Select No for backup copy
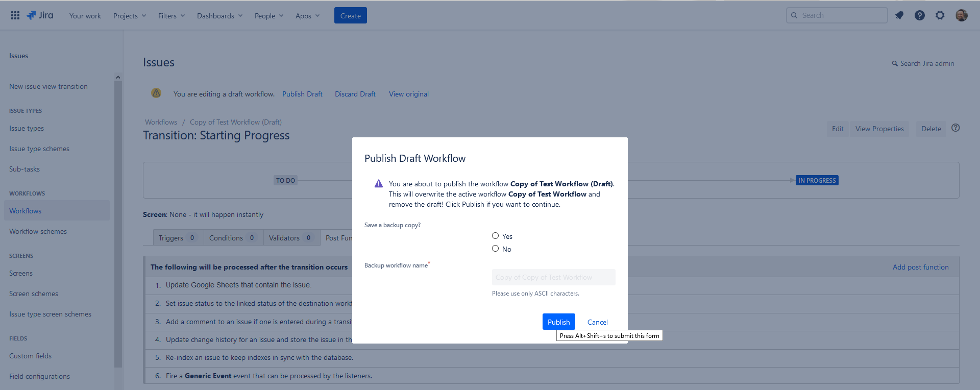This screenshot has width=980, height=390. (x=495, y=249)
